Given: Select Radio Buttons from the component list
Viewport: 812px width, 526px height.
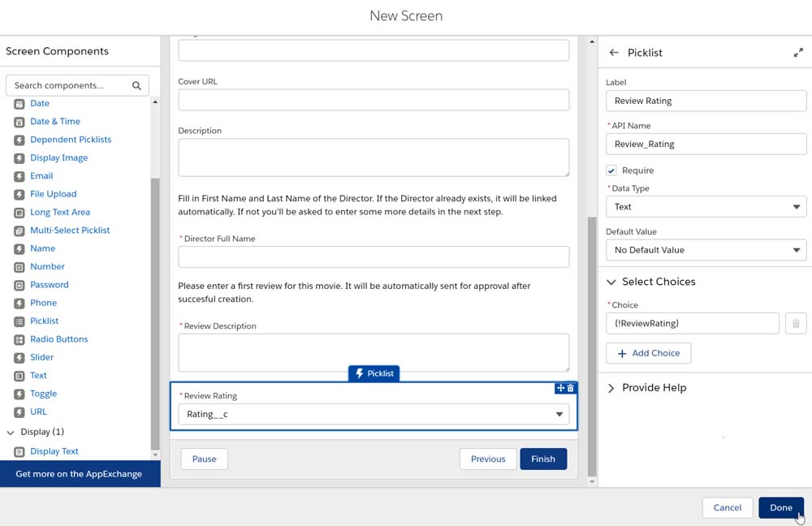Looking at the screenshot, I should [x=58, y=339].
